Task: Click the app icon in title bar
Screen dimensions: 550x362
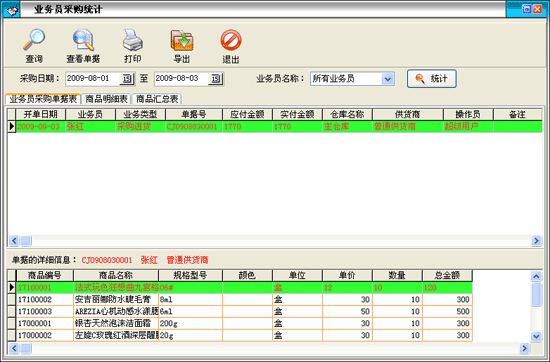Action: 11,9
